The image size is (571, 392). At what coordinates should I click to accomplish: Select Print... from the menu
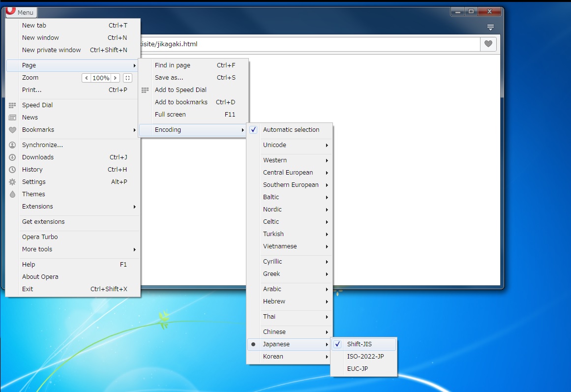[73, 90]
